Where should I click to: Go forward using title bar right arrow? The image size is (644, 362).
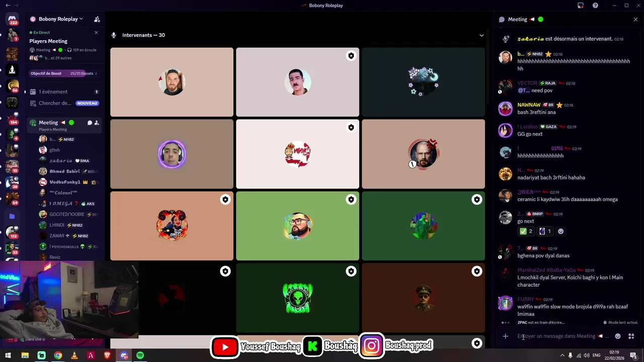point(16,6)
